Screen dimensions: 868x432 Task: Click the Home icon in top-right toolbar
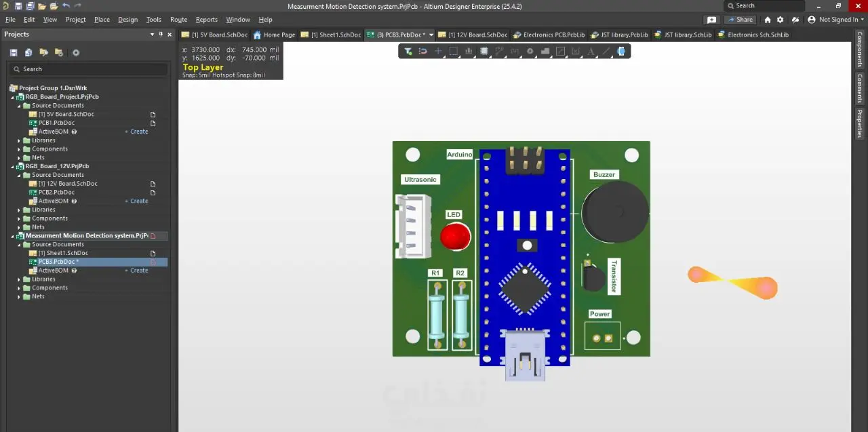pos(768,20)
